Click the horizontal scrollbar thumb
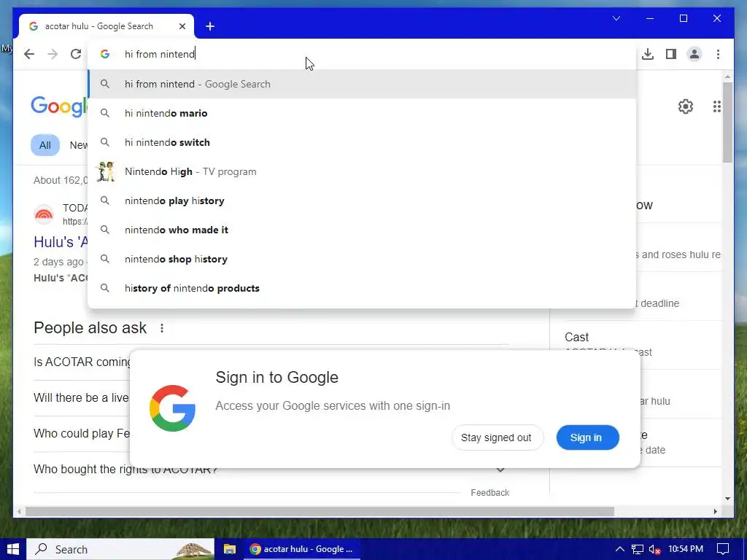 coord(320,511)
